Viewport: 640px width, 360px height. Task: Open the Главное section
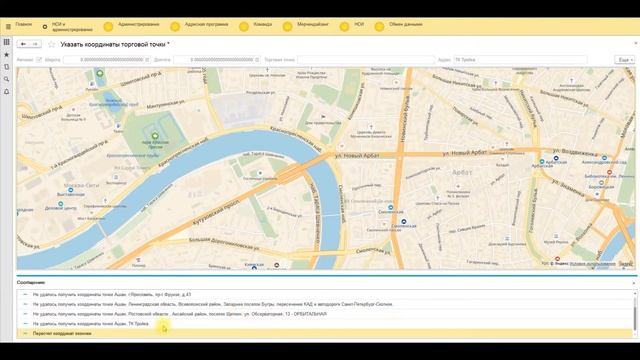pyautogui.click(x=23, y=24)
